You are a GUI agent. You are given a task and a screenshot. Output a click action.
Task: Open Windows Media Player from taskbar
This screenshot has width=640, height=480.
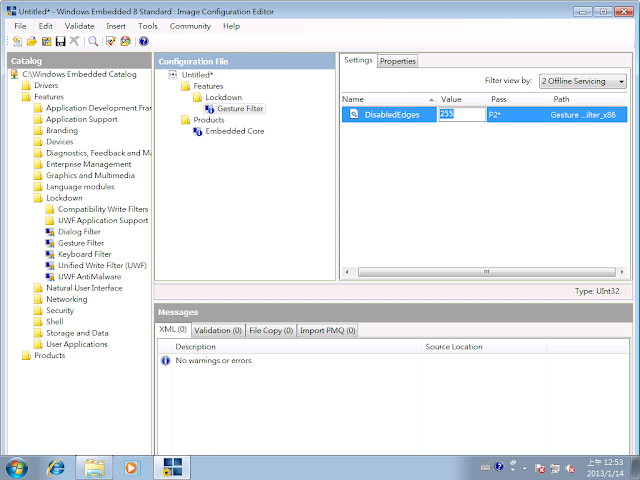(131, 468)
